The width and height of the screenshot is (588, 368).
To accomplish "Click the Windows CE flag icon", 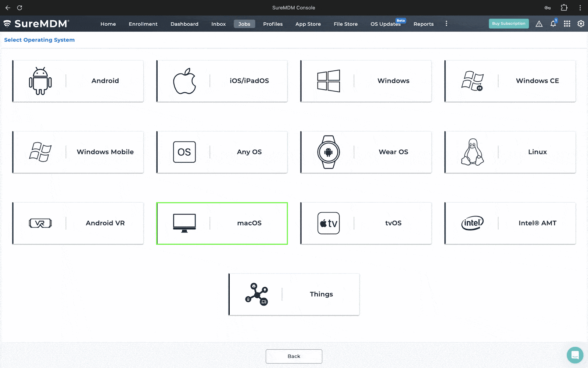I will click(x=473, y=81).
